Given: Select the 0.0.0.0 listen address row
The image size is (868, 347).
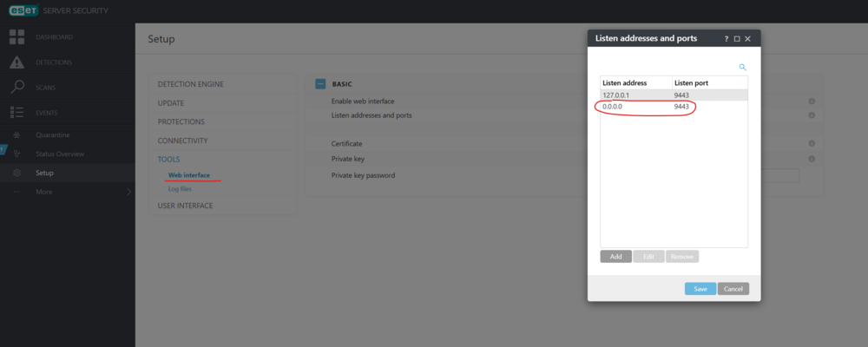Looking at the screenshot, I should 674,107.
